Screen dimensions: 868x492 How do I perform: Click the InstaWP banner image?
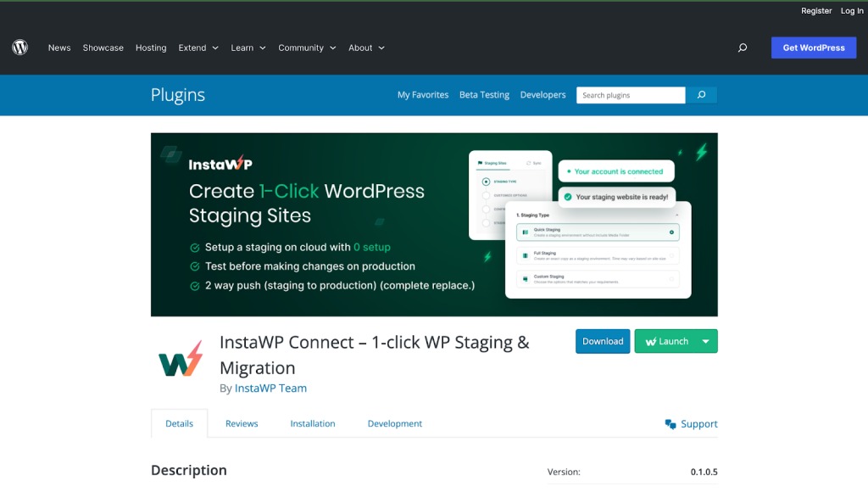click(434, 225)
